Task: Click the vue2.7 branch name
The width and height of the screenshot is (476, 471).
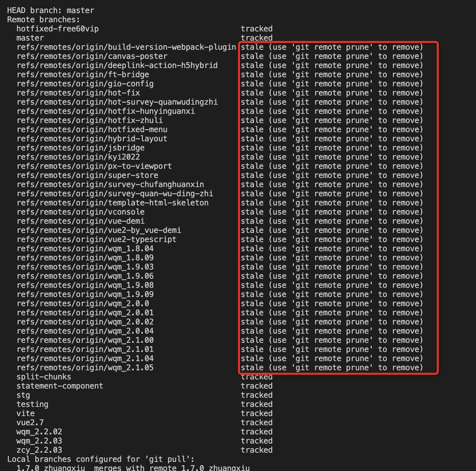Action: [x=30, y=423]
